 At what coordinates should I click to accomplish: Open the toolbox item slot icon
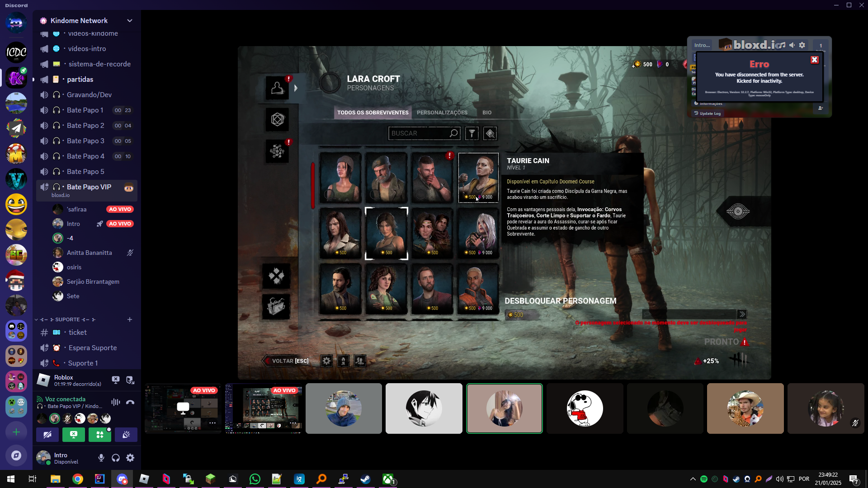pos(276,307)
